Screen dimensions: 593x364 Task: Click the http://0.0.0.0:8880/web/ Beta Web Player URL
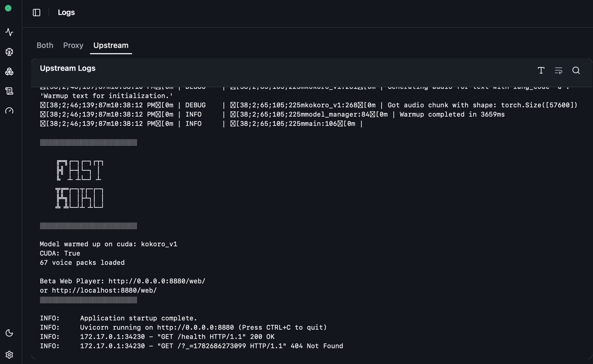pyautogui.click(x=157, y=281)
